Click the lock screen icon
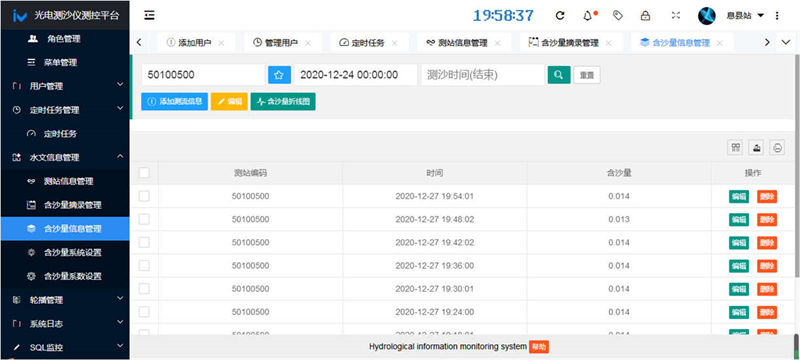The image size is (800, 360). pos(645,16)
